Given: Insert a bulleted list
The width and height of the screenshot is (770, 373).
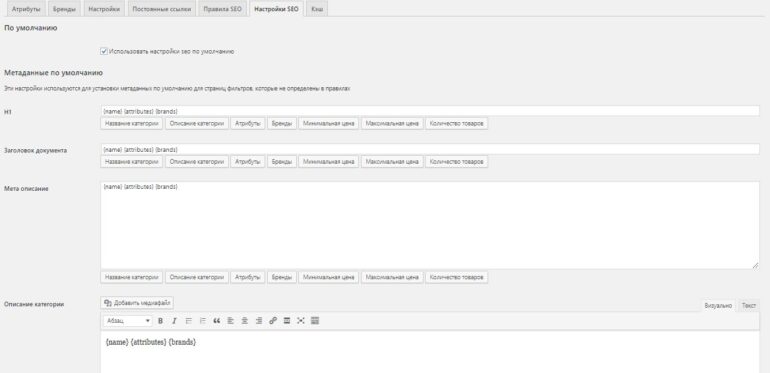Looking at the screenshot, I should pos(188,321).
